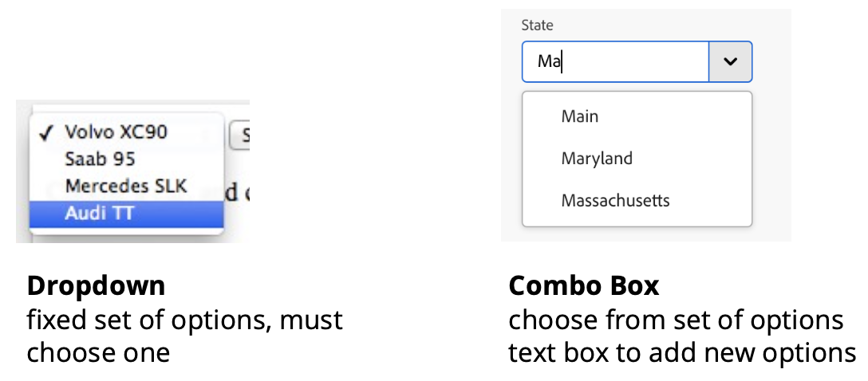Select the highlighted Audi TT option
Screen dimensions: 868x381
[x=98, y=214]
